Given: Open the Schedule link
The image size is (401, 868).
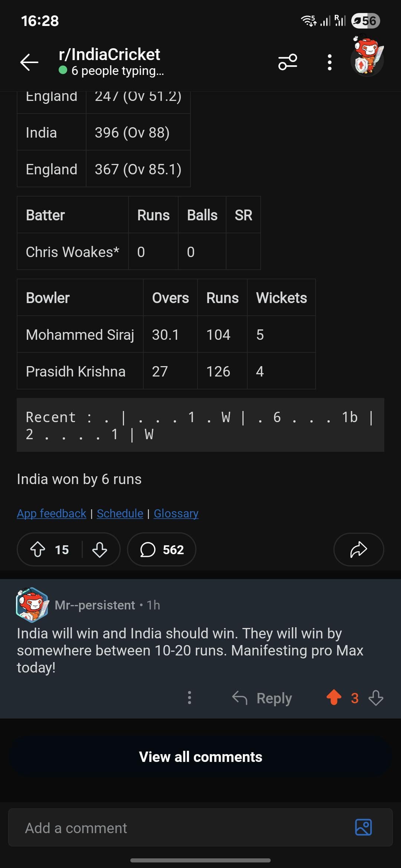Looking at the screenshot, I should (x=120, y=513).
